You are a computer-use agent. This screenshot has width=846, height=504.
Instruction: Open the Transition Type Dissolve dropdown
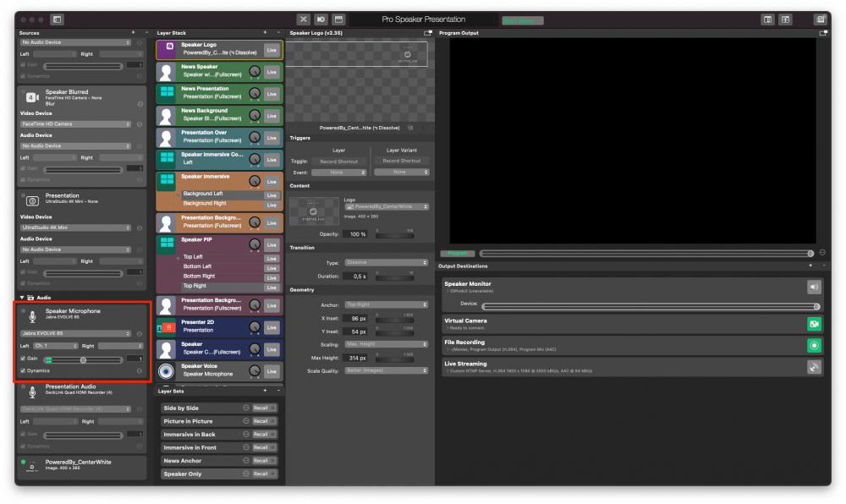point(387,262)
